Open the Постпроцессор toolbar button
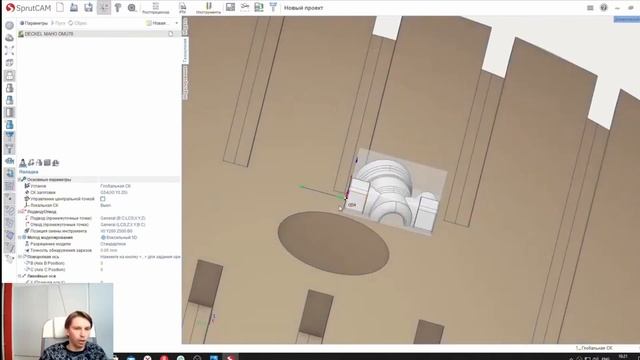This screenshot has width=640, height=360. (x=156, y=8)
